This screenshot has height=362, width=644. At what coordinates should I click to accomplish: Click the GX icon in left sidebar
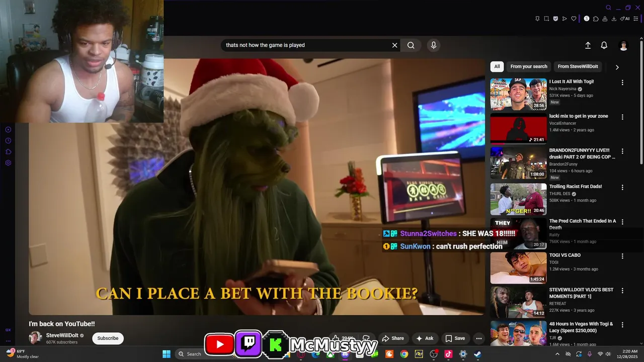(x=8, y=330)
